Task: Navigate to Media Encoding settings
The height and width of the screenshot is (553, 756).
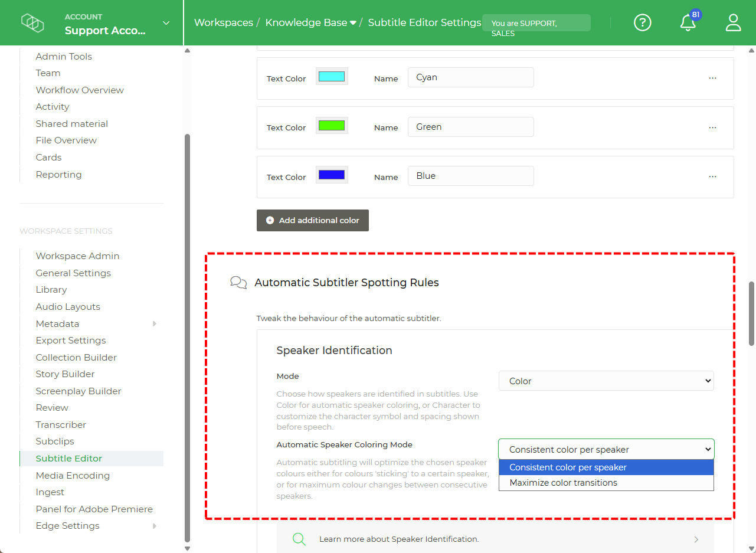Action: (72, 475)
